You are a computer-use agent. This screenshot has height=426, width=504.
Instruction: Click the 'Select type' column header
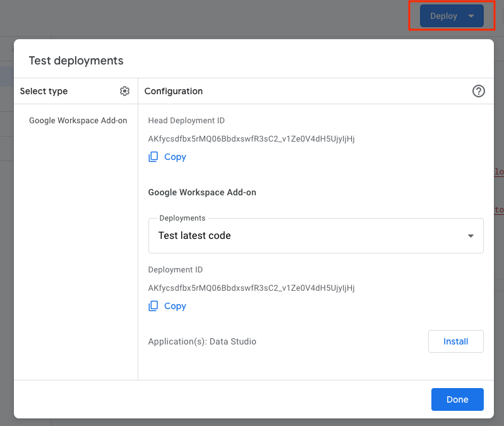point(44,91)
